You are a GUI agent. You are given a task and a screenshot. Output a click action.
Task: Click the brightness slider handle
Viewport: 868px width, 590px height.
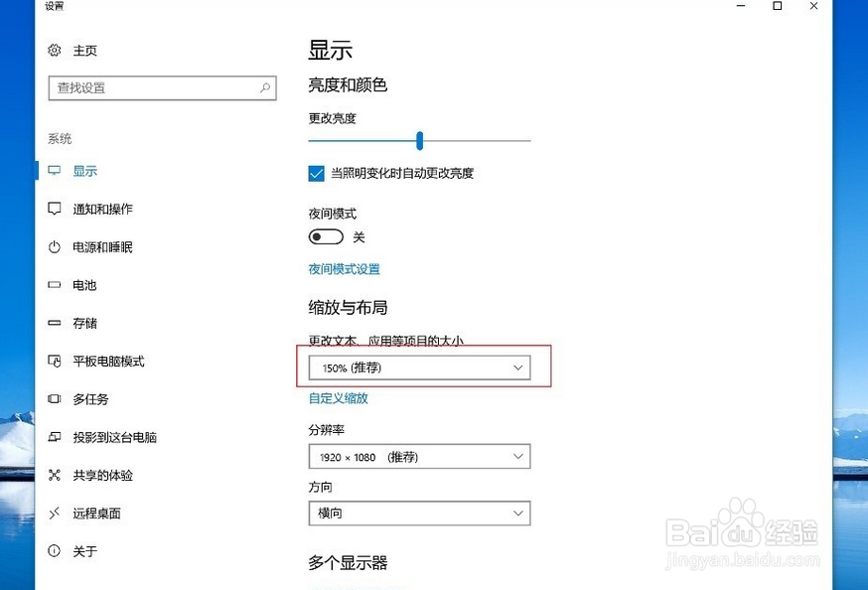(420, 141)
